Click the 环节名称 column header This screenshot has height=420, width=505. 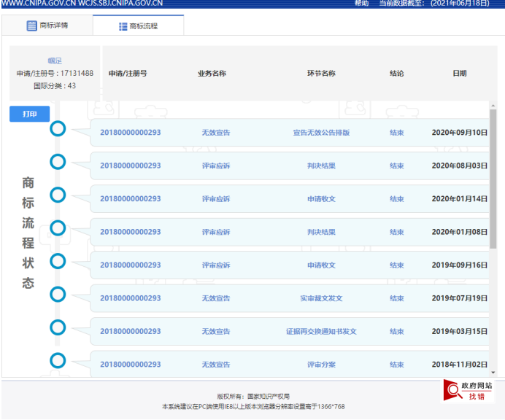tap(321, 74)
